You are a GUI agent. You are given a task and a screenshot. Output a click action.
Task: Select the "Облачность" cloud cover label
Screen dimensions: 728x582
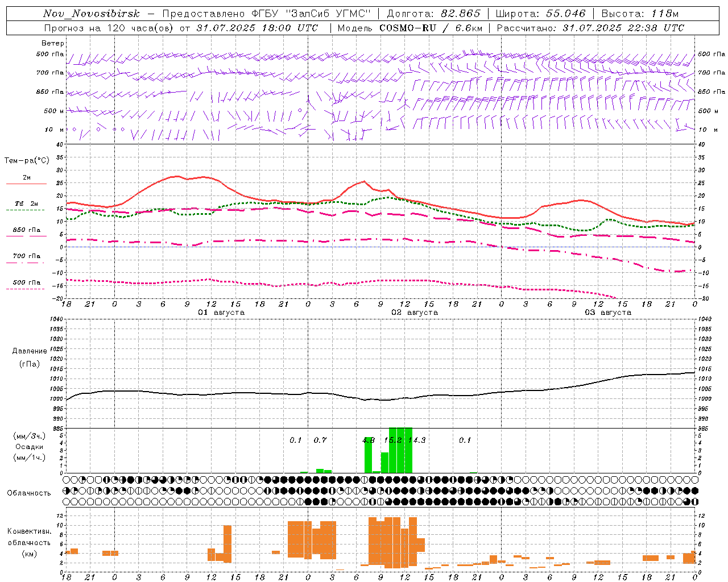[x=29, y=493]
